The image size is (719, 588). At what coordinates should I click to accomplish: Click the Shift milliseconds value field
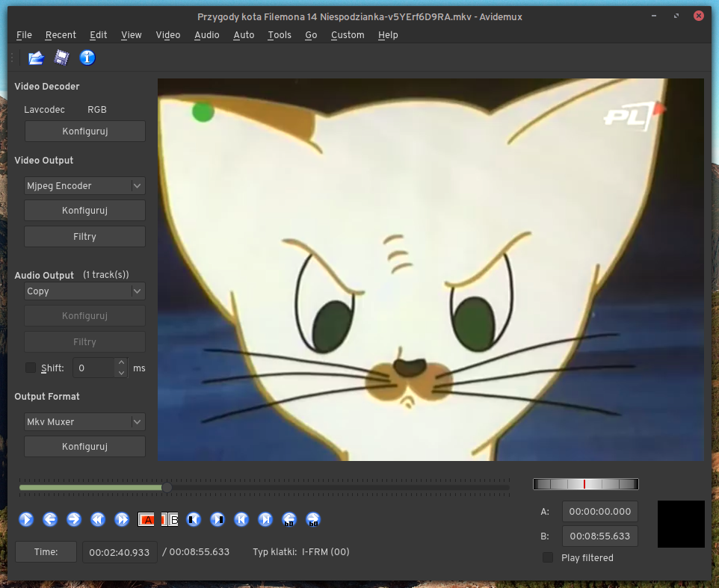click(x=94, y=368)
